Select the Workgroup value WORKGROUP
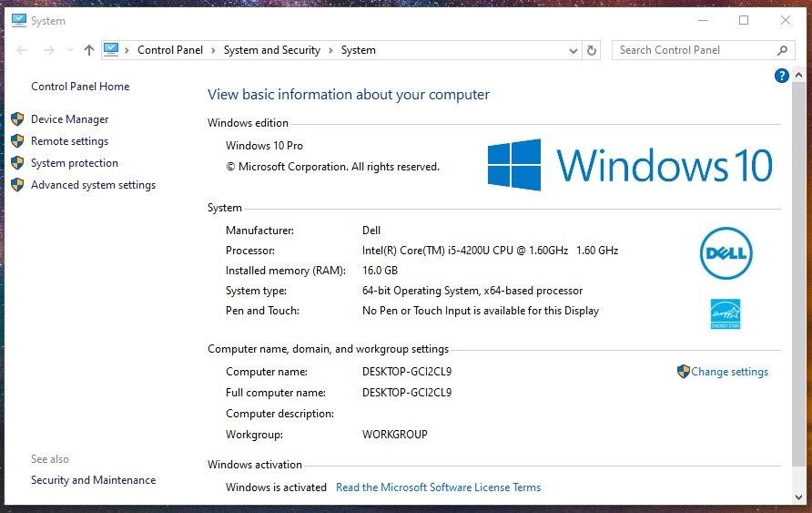812x513 pixels. coord(394,435)
